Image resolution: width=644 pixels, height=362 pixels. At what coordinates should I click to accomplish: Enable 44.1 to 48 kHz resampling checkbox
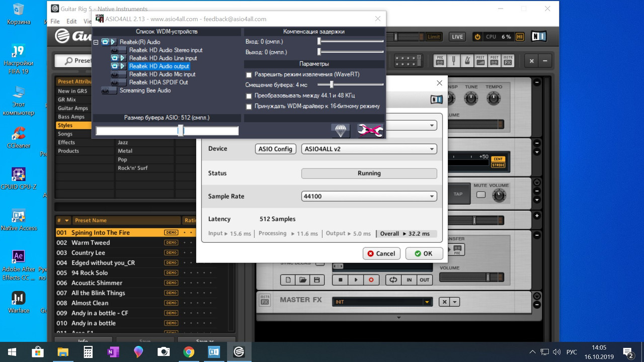tap(249, 96)
